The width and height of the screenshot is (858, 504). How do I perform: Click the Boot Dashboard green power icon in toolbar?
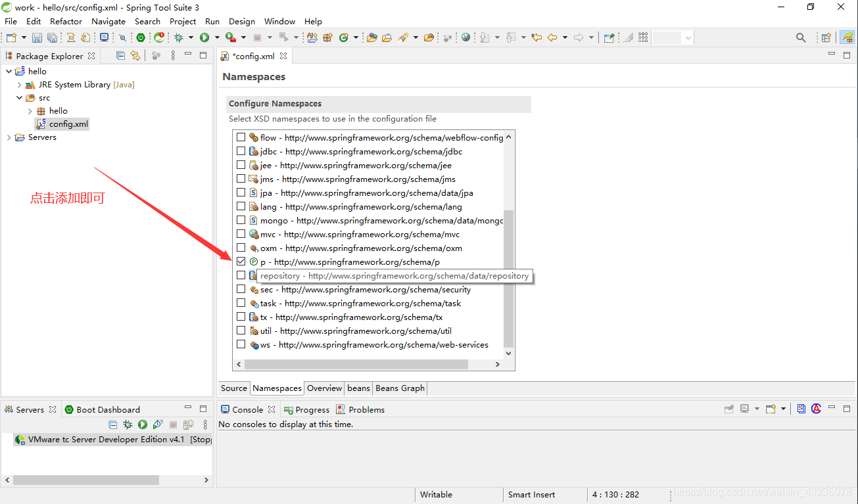tap(140, 37)
